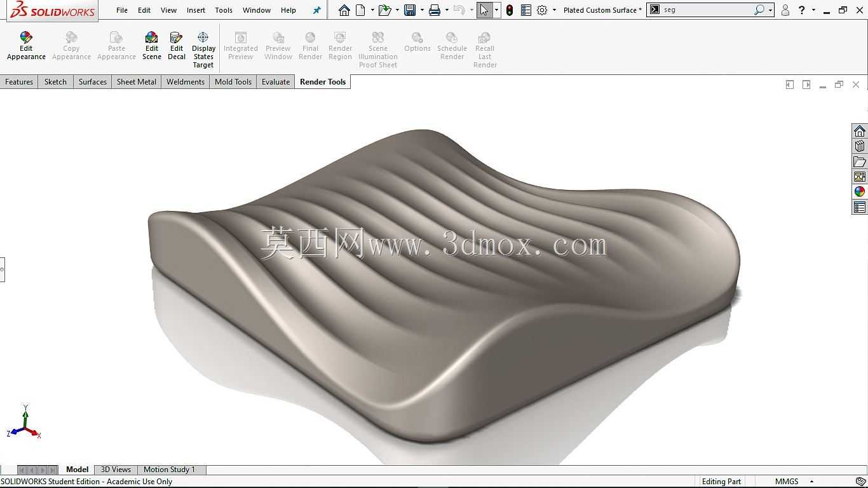Toggle the Select cursor tool
Screen dimensions: 868x488
tap(484, 10)
